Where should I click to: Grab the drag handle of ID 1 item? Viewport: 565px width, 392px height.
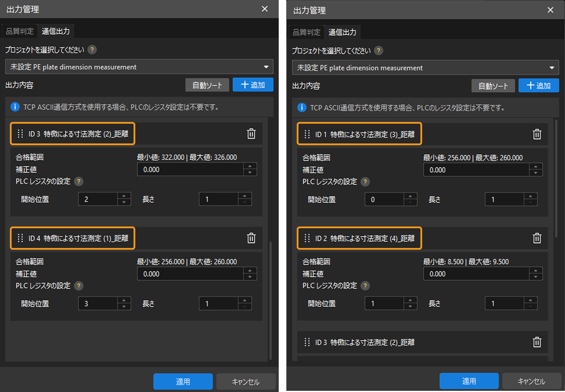pos(307,134)
